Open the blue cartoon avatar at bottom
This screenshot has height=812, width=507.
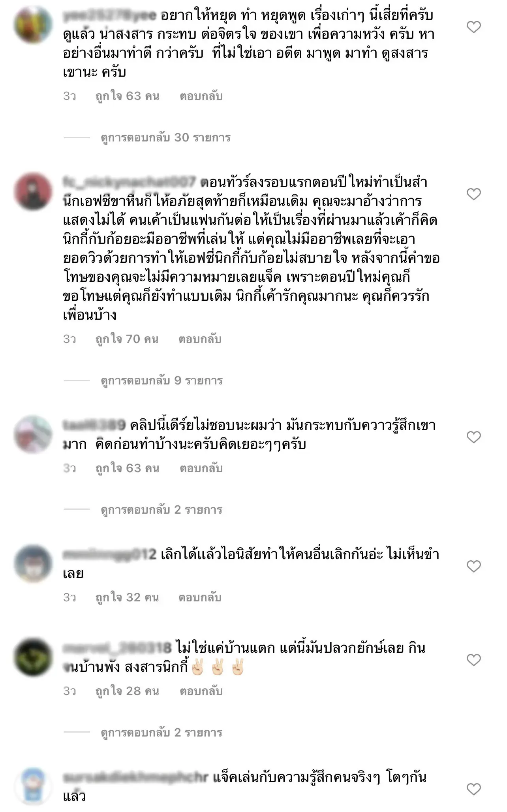click(33, 787)
